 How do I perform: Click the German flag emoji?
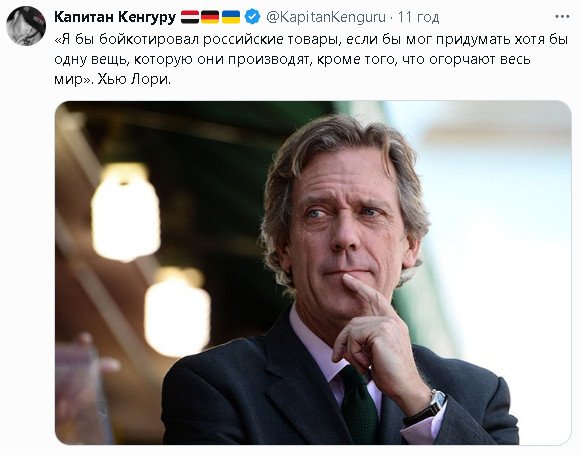click(210, 17)
